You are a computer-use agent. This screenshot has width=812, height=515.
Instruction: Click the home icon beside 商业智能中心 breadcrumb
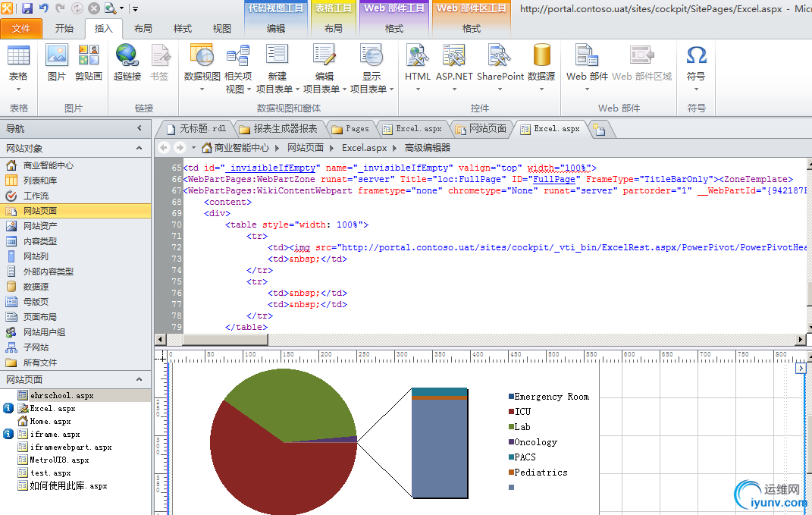207,148
